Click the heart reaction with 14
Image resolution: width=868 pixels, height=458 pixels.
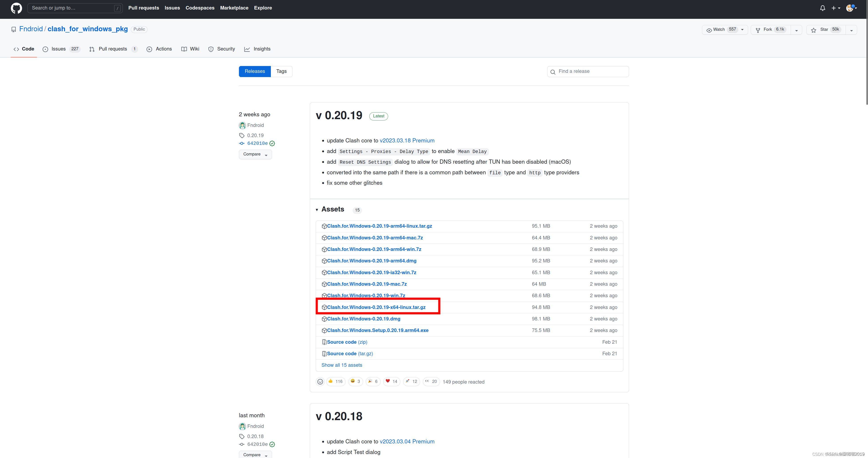coord(391,382)
